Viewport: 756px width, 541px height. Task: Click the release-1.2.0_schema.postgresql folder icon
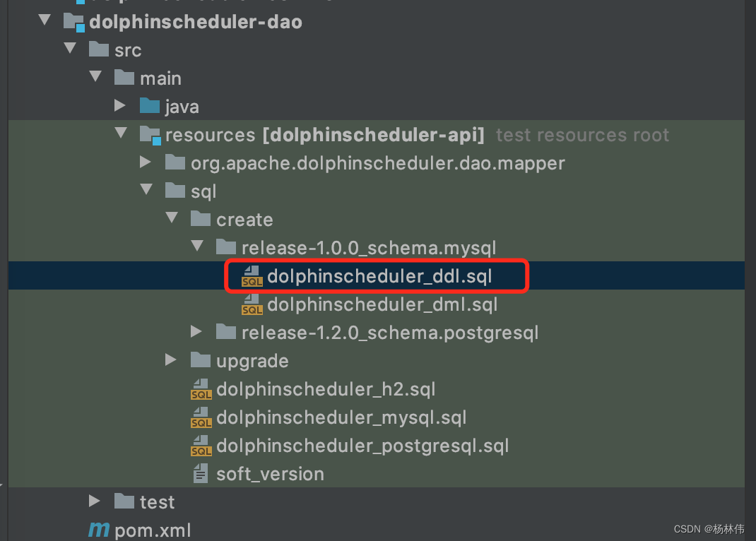pos(226,331)
